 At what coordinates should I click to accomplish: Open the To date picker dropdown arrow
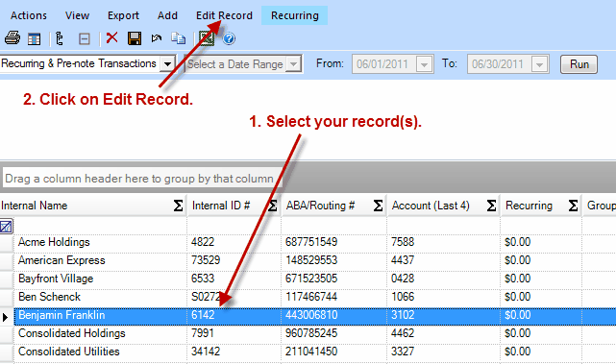click(x=539, y=64)
